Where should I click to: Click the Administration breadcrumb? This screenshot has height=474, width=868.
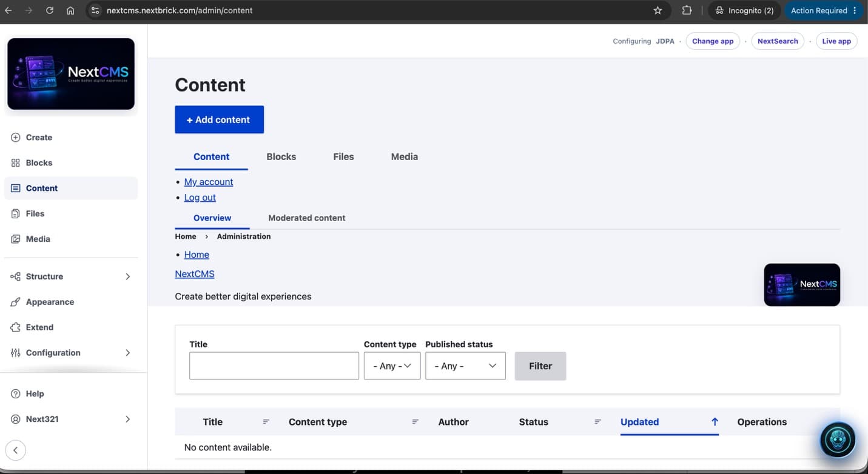tap(244, 236)
